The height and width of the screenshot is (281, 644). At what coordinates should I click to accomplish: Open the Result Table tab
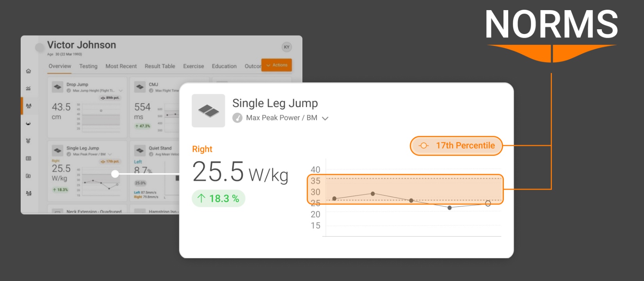160,66
